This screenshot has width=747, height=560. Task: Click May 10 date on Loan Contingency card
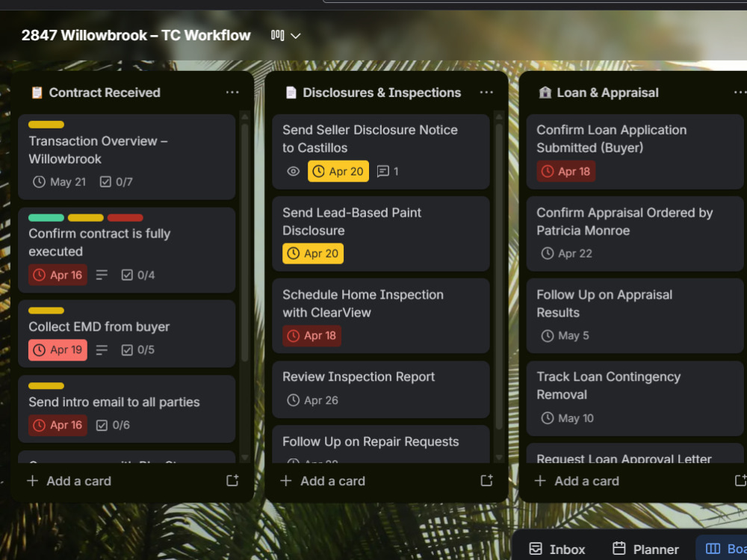tap(568, 418)
